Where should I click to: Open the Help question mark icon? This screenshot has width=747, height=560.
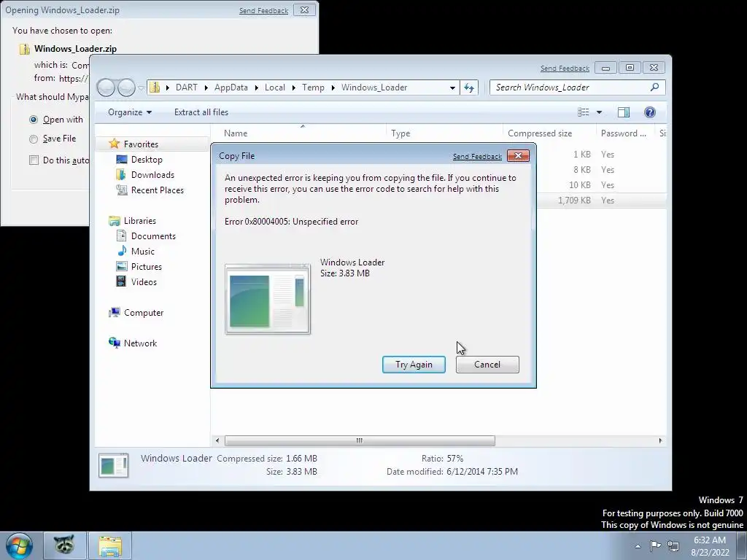(x=650, y=112)
